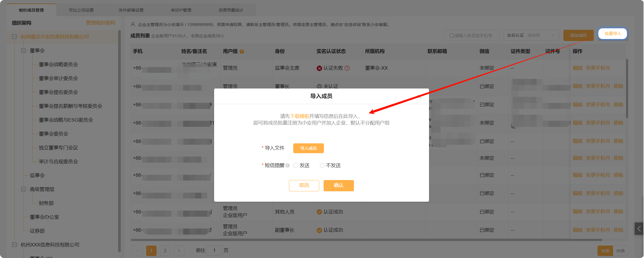
Task: Click the 短信提醒 help icon
Action: tap(287, 166)
